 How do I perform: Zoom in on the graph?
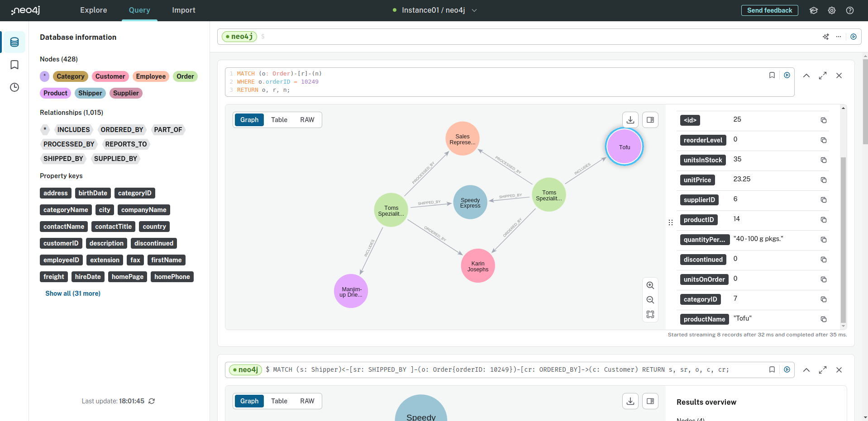[650, 285]
